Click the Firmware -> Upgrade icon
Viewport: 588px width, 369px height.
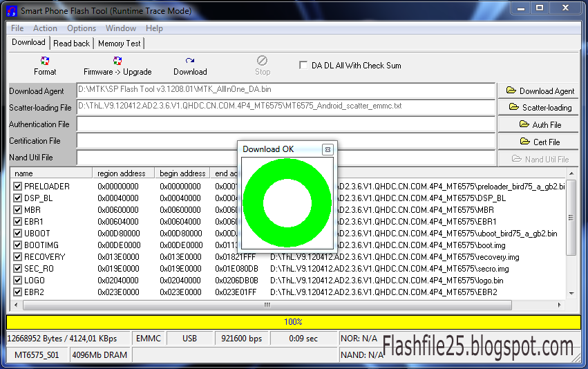click(x=117, y=61)
